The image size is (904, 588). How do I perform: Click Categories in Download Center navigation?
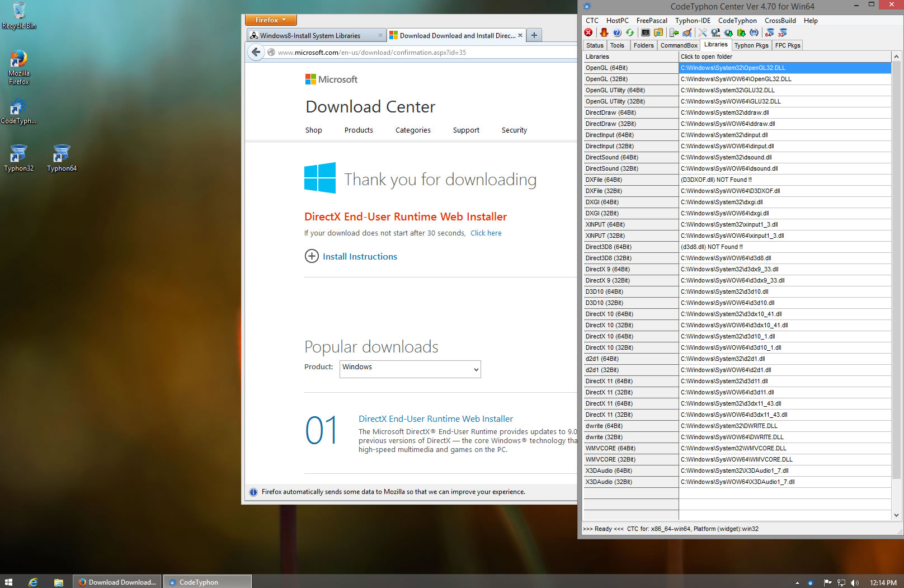413,130
